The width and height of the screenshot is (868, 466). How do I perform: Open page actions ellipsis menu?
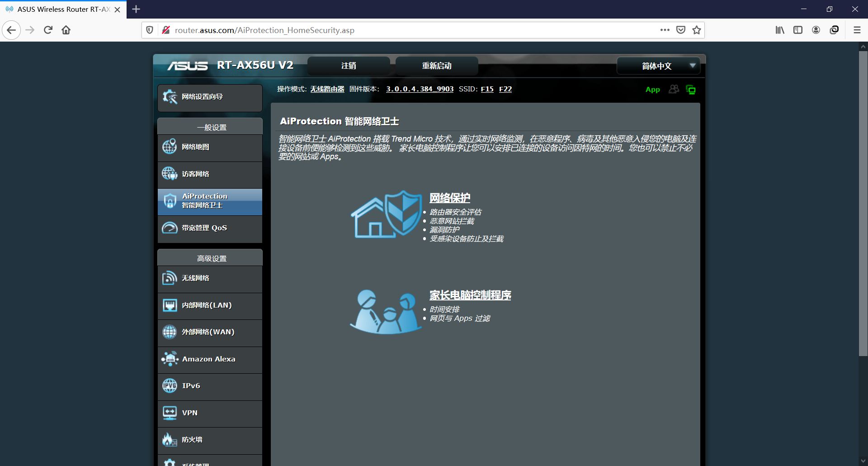pos(665,30)
